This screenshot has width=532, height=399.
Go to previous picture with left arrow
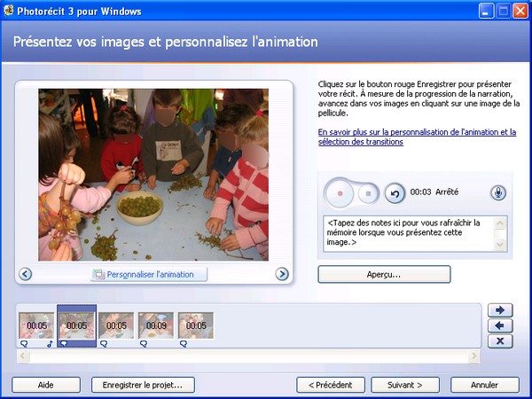coord(26,274)
